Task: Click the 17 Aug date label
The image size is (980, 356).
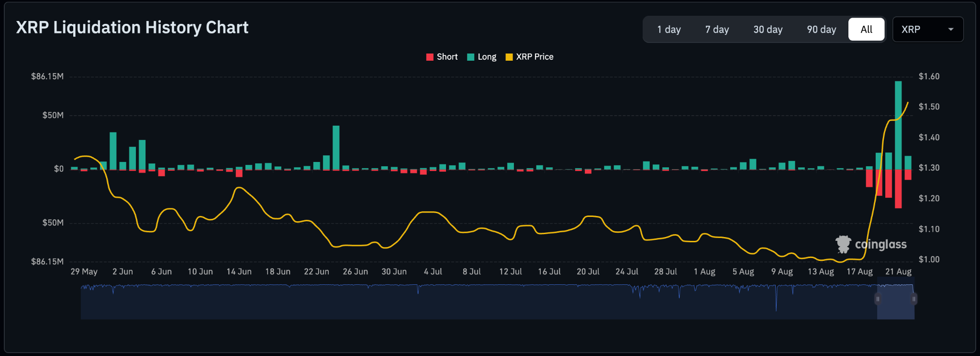Action: click(x=859, y=272)
